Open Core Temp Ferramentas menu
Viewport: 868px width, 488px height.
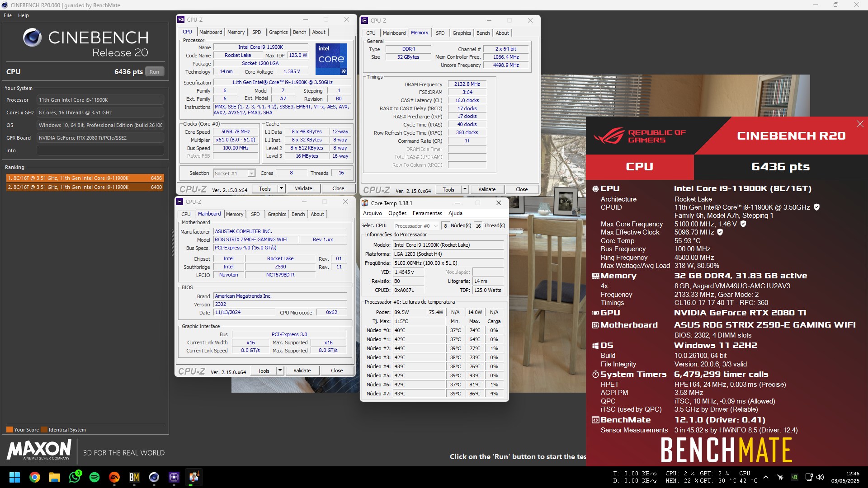coord(427,213)
